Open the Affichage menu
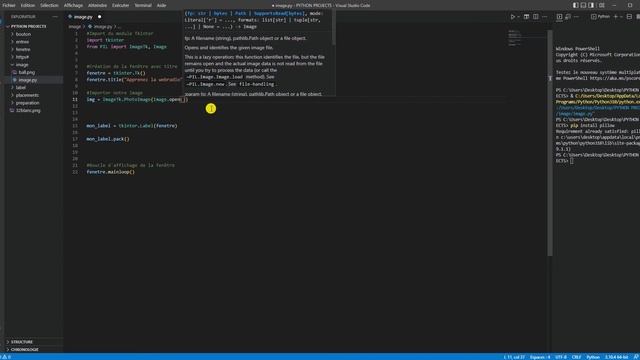Viewport: 640px width, 360px height. (73, 5)
